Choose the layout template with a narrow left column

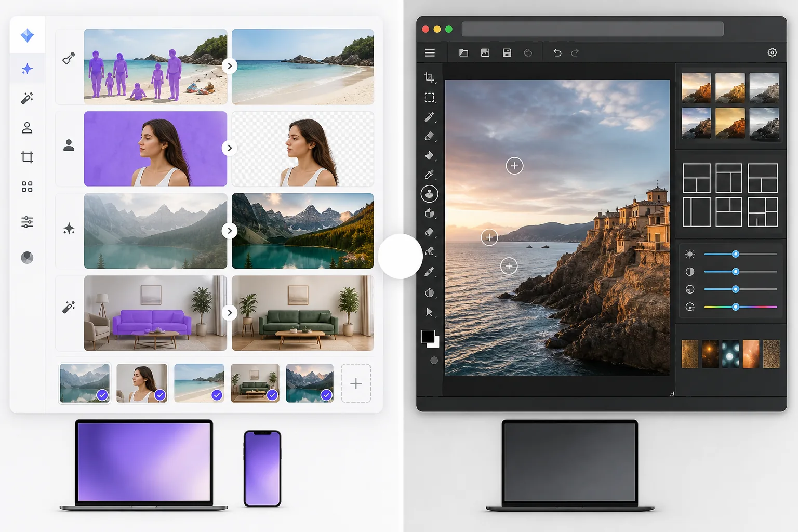coord(696,212)
